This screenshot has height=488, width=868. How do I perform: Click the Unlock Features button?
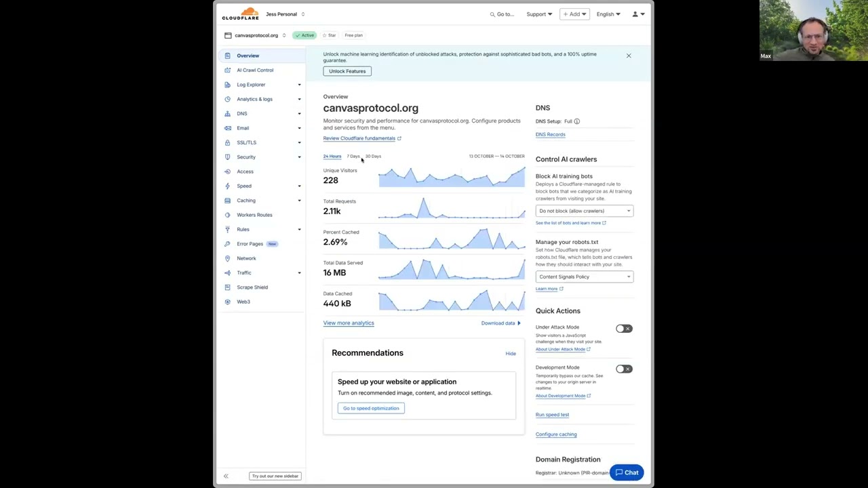[x=347, y=71]
